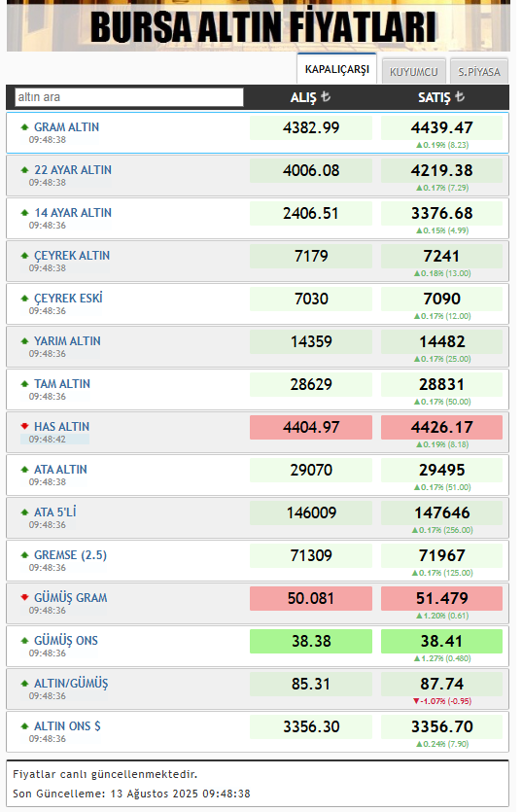Open the 22 AYAR ALTIN link
The image size is (522, 812).
(x=73, y=170)
